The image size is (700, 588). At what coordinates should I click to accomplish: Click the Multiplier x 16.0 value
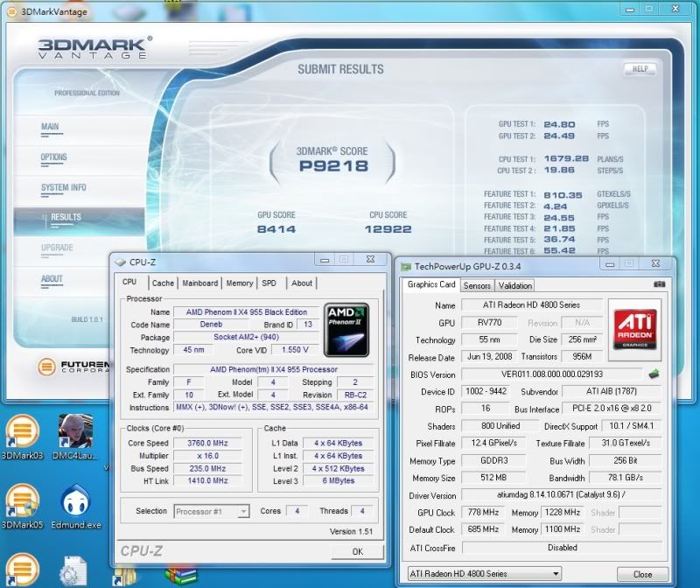click(207, 456)
